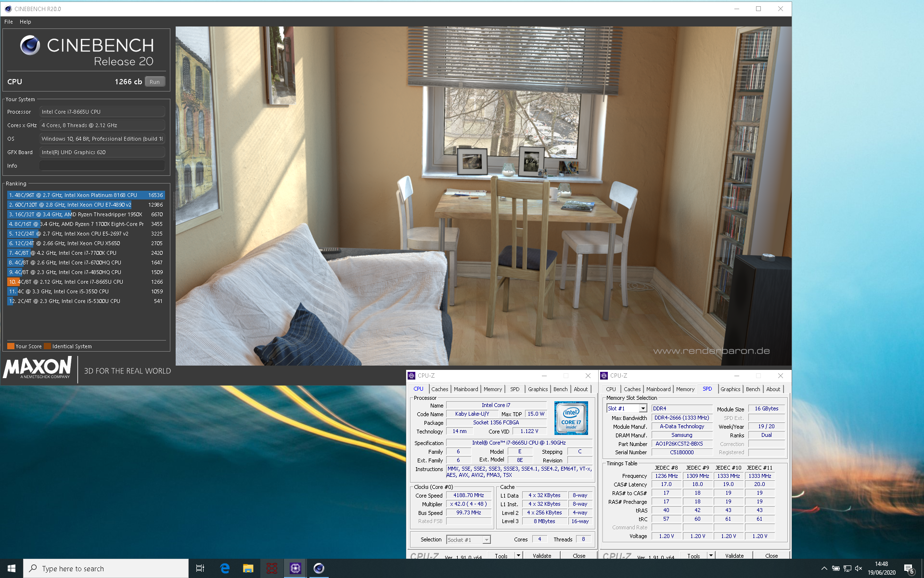
Task: Open the Caches tab in left CPU-Z
Action: [439, 389]
